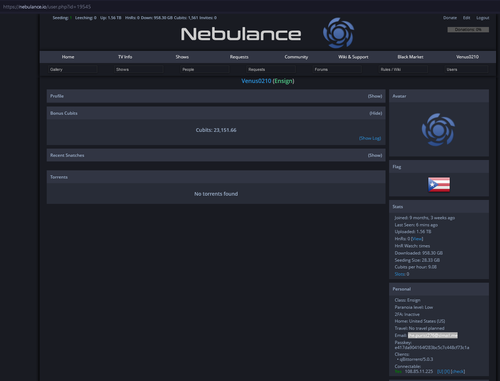Click the Personal panel header
Image resolution: width=500 pixels, height=381 pixels.
click(x=439, y=289)
